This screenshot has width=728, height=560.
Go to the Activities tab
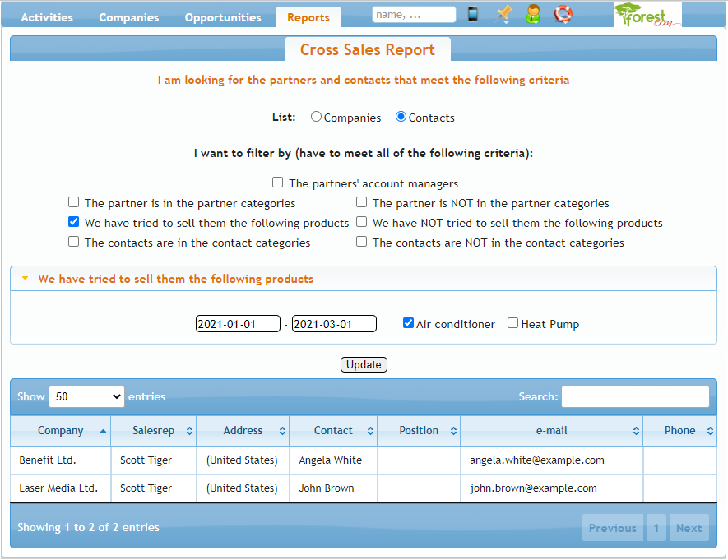(47, 17)
